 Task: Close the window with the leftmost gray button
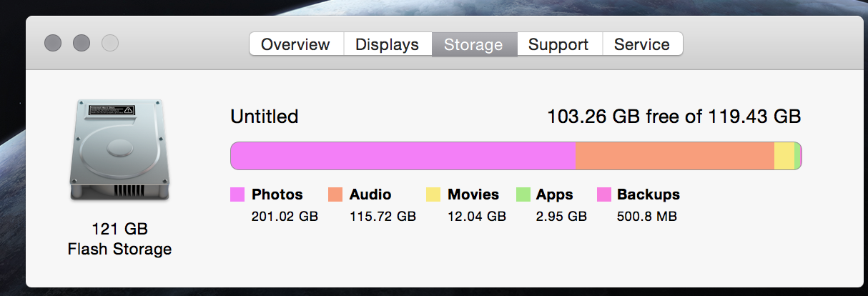pos(53,44)
